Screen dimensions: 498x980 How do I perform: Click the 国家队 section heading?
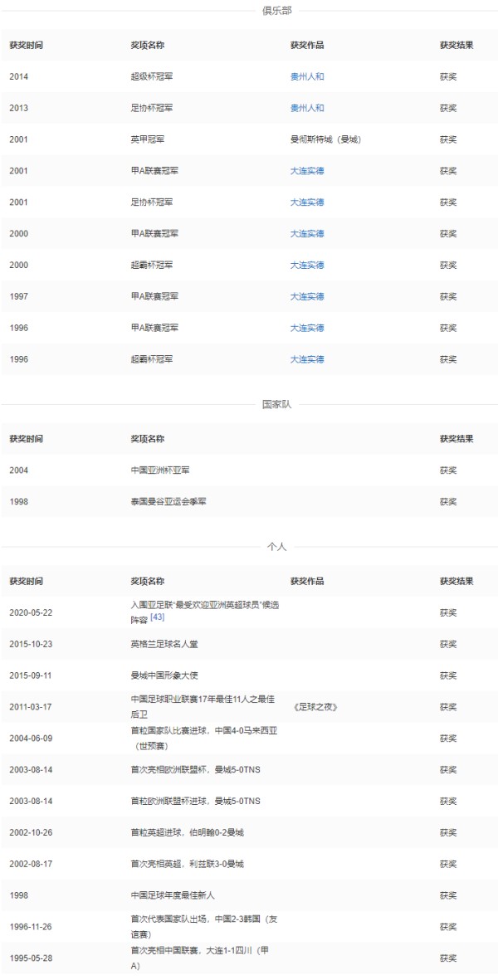276,404
